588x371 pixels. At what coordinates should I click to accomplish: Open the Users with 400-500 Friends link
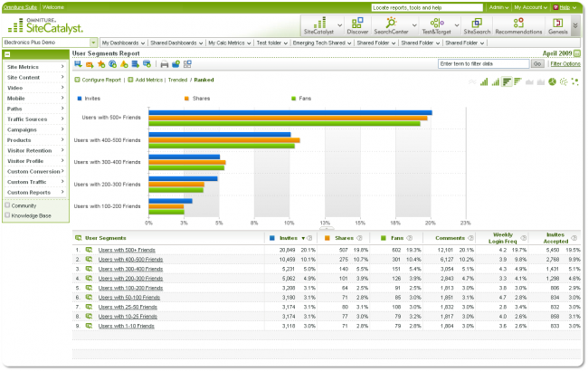tap(130, 260)
